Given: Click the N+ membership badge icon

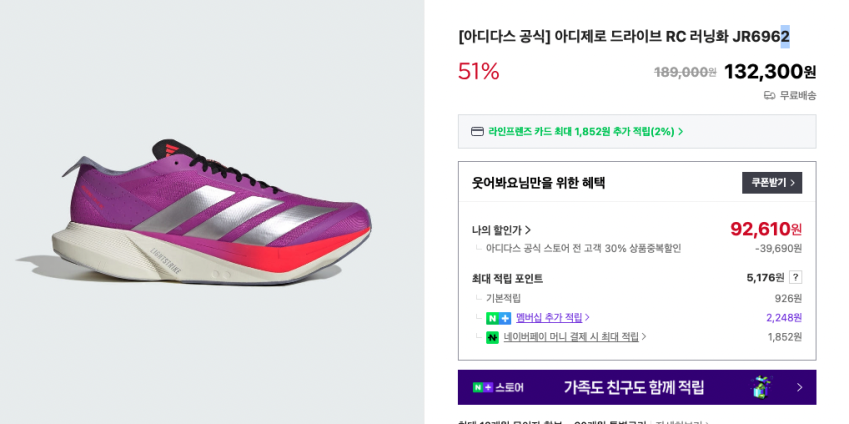Looking at the screenshot, I should pyautogui.click(x=498, y=318).
